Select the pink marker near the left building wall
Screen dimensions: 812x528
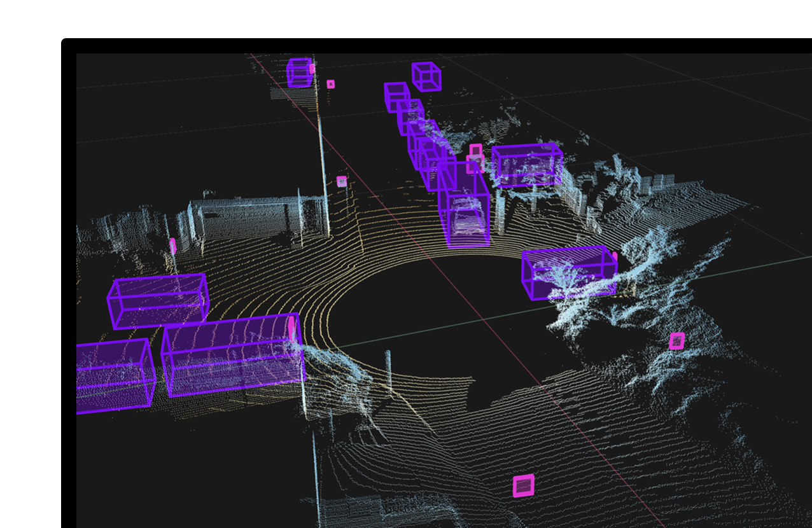[x=172, y=246]
